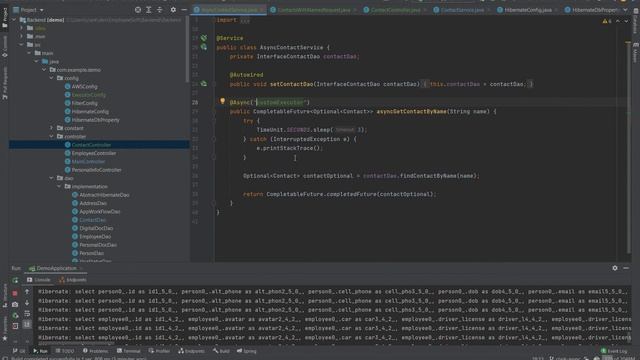640x360 pixels.
Task: Open the Terminal tool window button
Action: (x=129, y=351)
